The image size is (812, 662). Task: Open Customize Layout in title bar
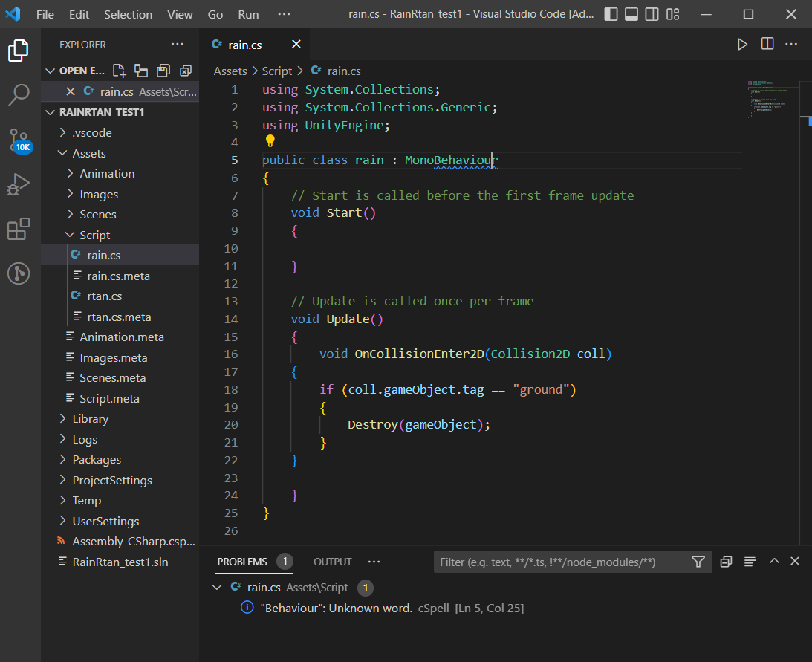pos(672,14)
